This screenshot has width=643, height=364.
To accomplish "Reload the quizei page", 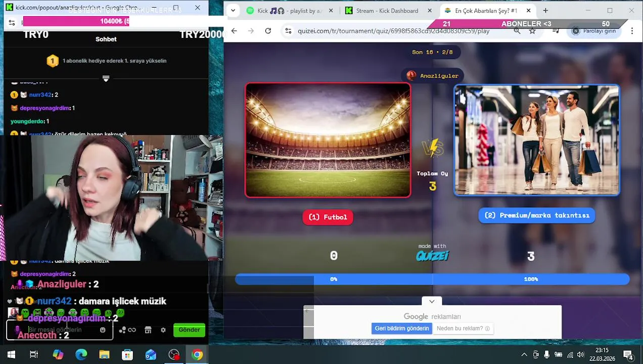I will 268,31.
